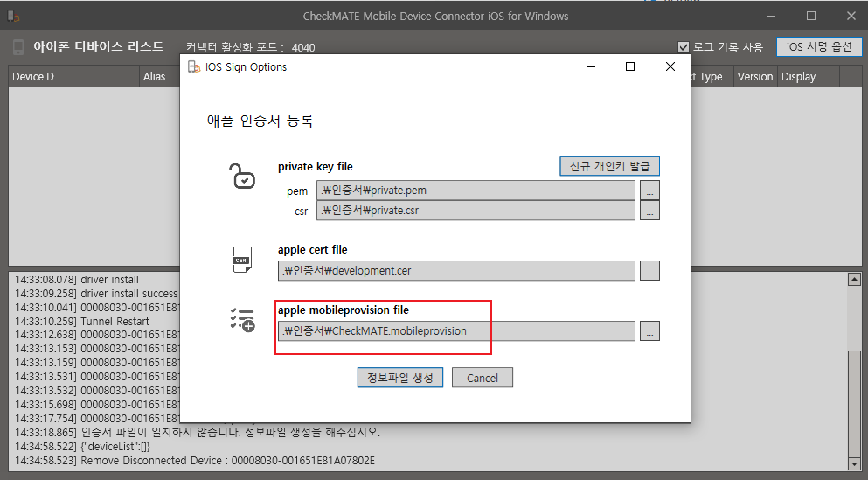The image size is (868, 480).
Task: Select the 인증서 파일이 일치하지 않습니다 log line
Action: tap(198, 433)
